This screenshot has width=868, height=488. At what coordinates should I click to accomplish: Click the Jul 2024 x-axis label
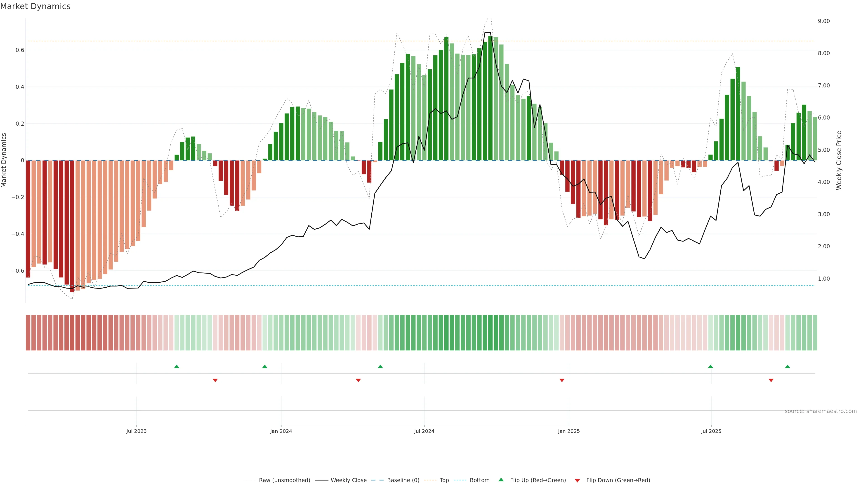coord(424,431)
